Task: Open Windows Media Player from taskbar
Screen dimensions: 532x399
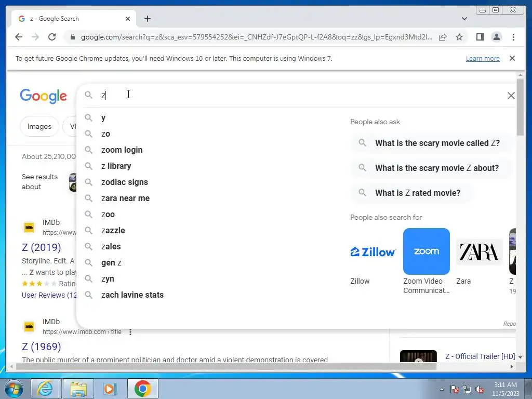Action: point(109,389)
